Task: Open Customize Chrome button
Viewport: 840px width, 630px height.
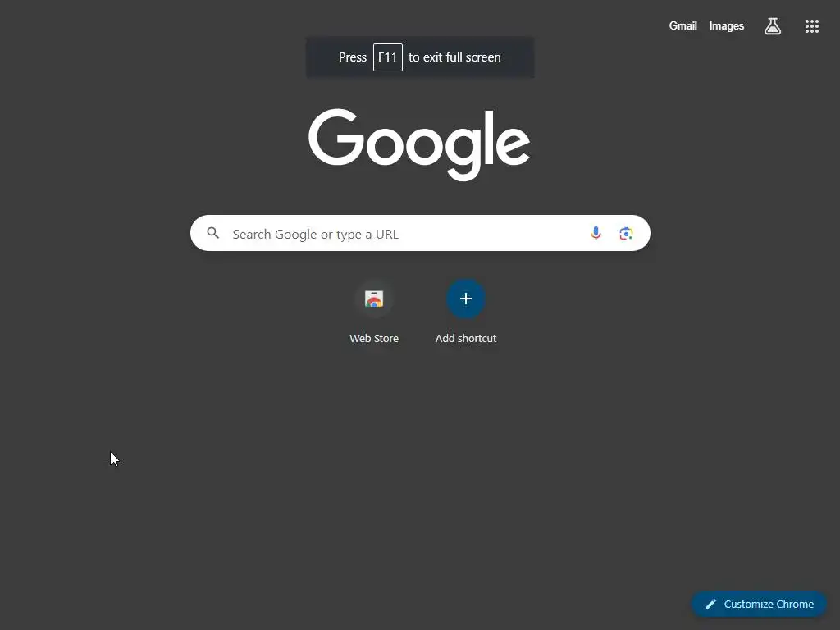Action: coord(759,605)
